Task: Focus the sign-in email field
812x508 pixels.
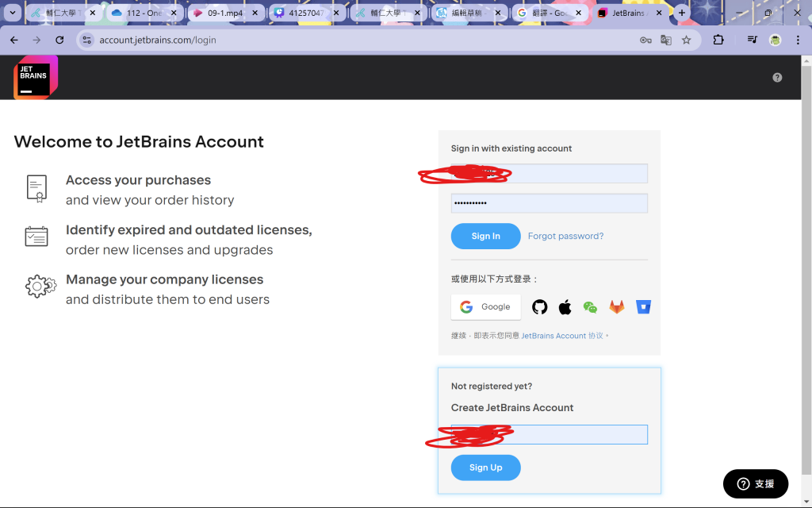Action: click(x=549, y=174)
